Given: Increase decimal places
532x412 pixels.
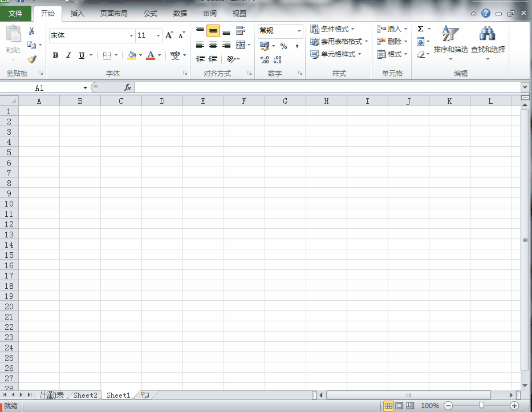Looking at the screenshot, I should coord(265,59).
